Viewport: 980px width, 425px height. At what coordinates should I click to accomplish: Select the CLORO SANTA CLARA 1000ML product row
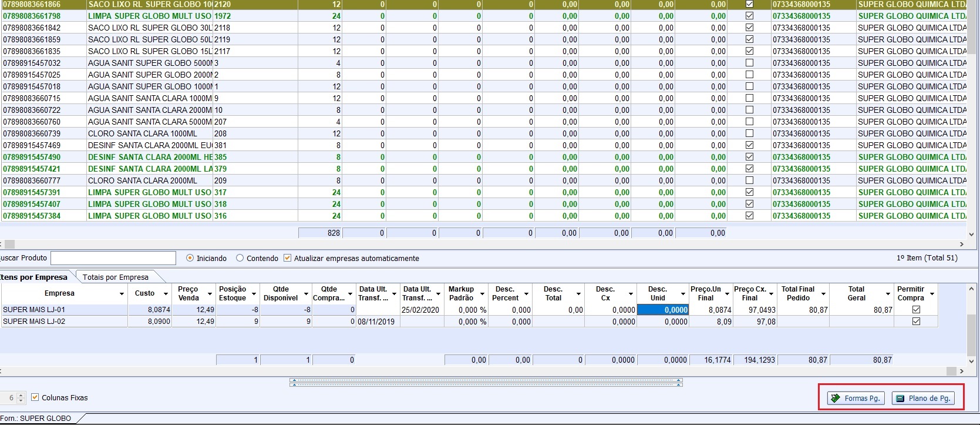(483, 133)
